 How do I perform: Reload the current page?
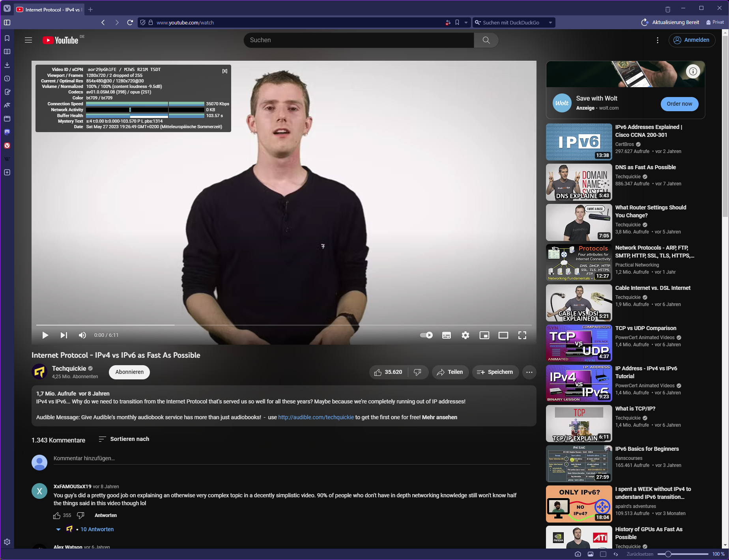130,22
